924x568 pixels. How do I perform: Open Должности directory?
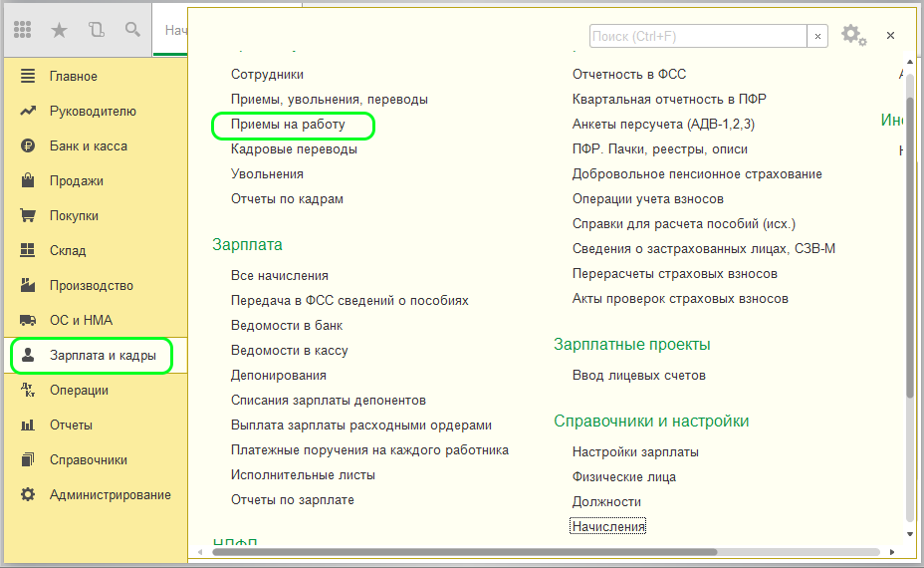[606, 502]
